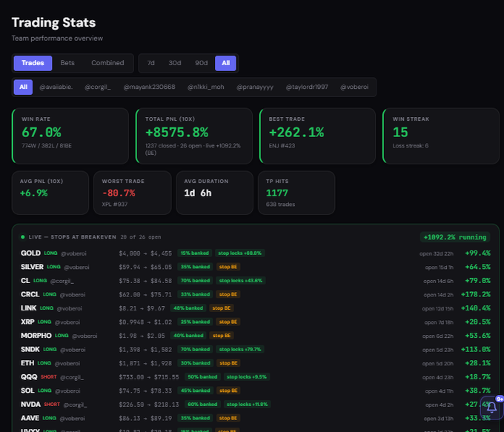Select the 90d time range
The width and height of the screenshot is (504, 432).
coord(201,63)
